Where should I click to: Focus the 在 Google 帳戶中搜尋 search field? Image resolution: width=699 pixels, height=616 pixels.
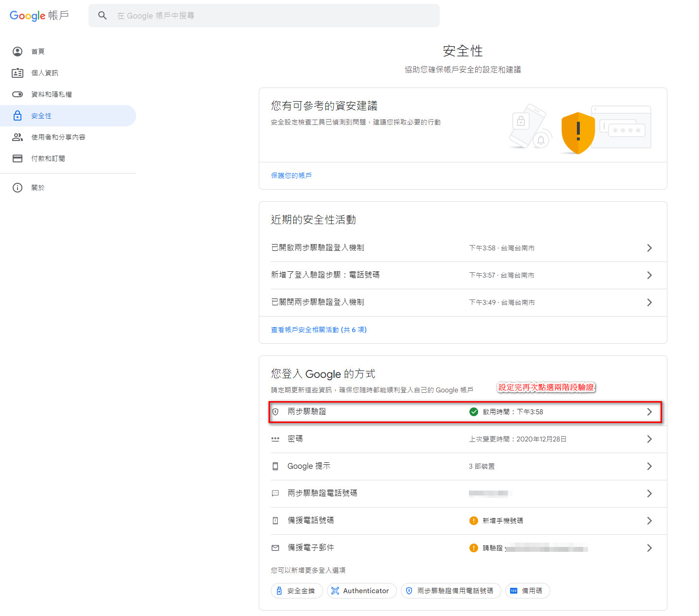pyautogui.click(x=264, y=16)
